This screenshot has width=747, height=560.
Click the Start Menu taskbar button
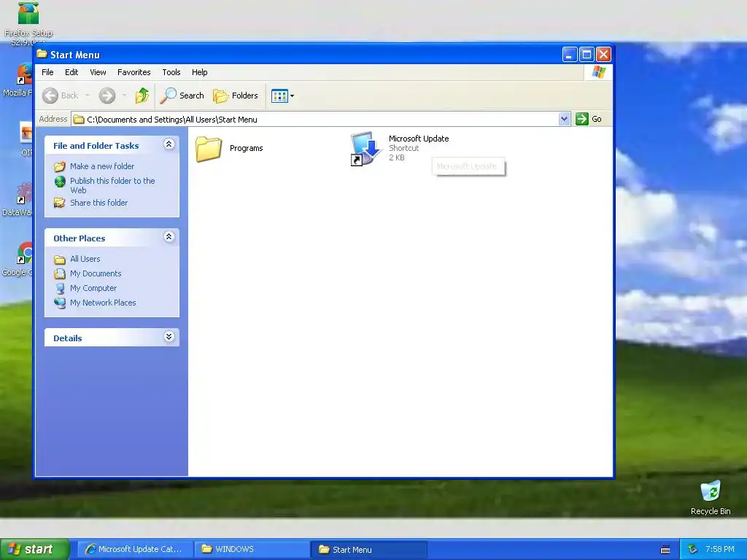[368, 550]
